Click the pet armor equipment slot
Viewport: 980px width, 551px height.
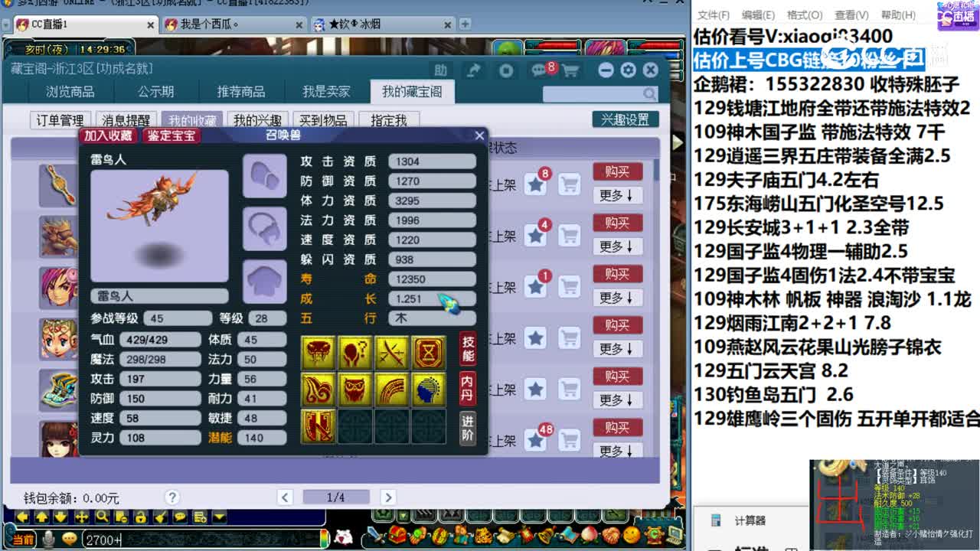(264, 281)
